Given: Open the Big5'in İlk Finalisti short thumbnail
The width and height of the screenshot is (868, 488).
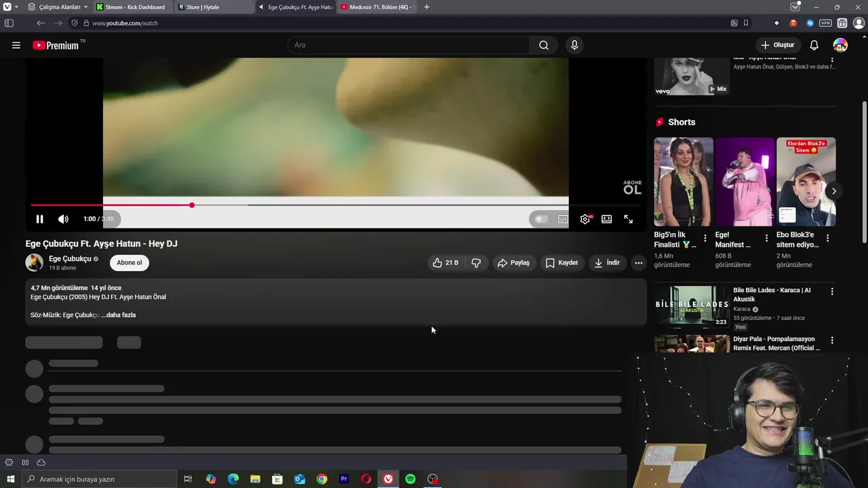Looking at the screenshot, I should (x=684, y=182).
